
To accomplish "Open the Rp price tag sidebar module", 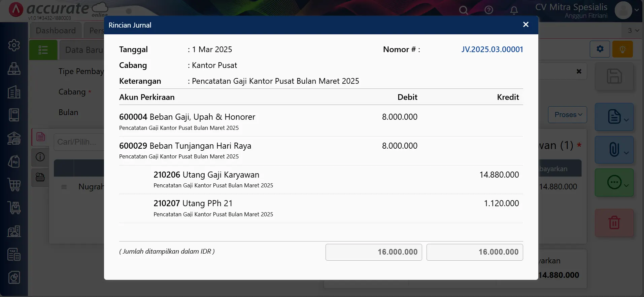I will click(14, 161).
